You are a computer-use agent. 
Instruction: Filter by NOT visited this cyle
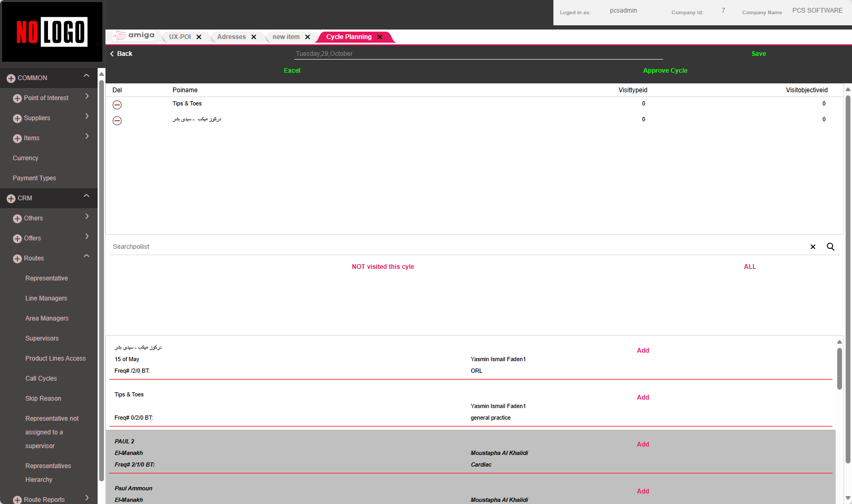[x=382, y=267]
